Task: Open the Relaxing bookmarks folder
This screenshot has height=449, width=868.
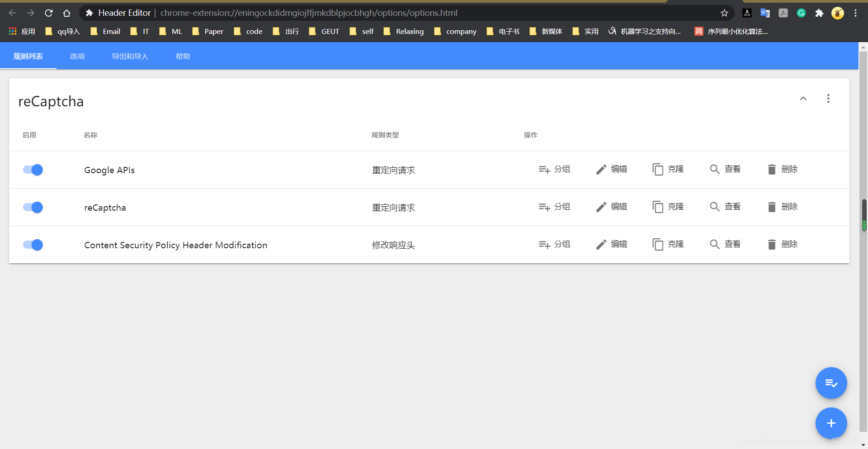Action: (x=404, y=31)
